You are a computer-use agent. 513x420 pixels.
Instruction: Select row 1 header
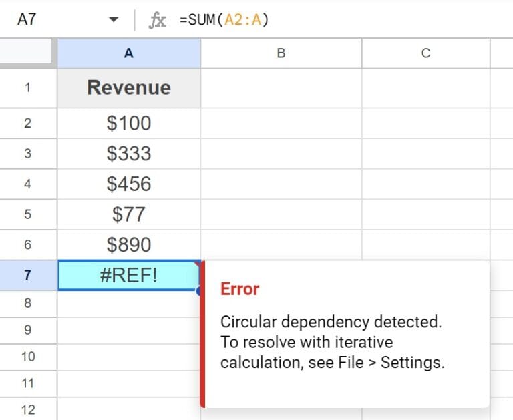pyautogui.click(x=28, y=88)
